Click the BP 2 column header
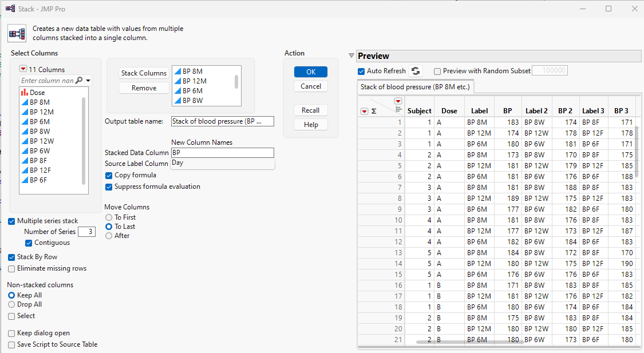This screenshot has width=644, height=353. pos(564,110)
